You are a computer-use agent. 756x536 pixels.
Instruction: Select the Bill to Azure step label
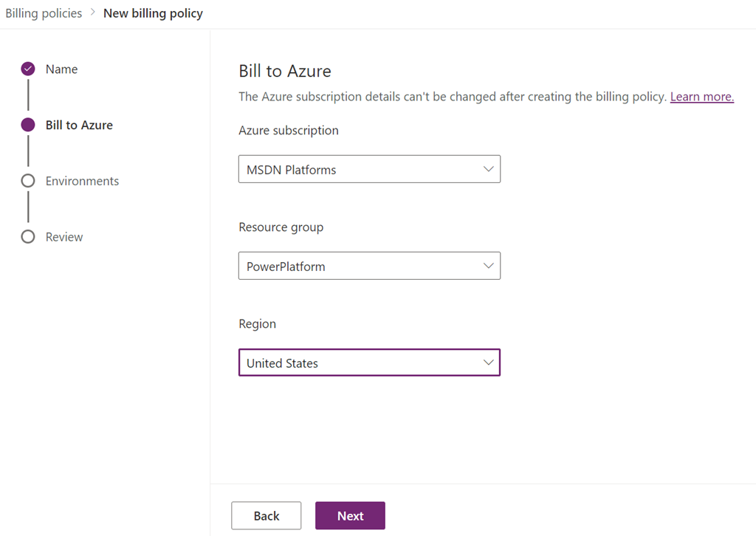click(79, 126)
